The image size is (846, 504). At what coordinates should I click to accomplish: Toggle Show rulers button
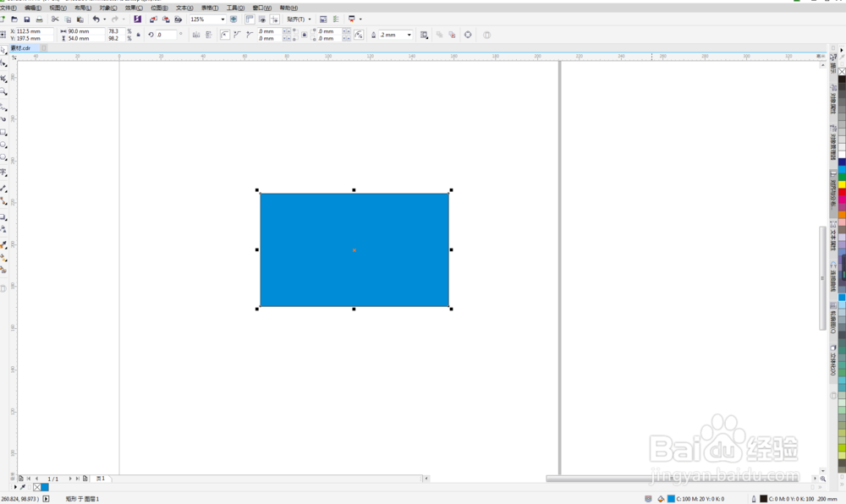[250, 19]
